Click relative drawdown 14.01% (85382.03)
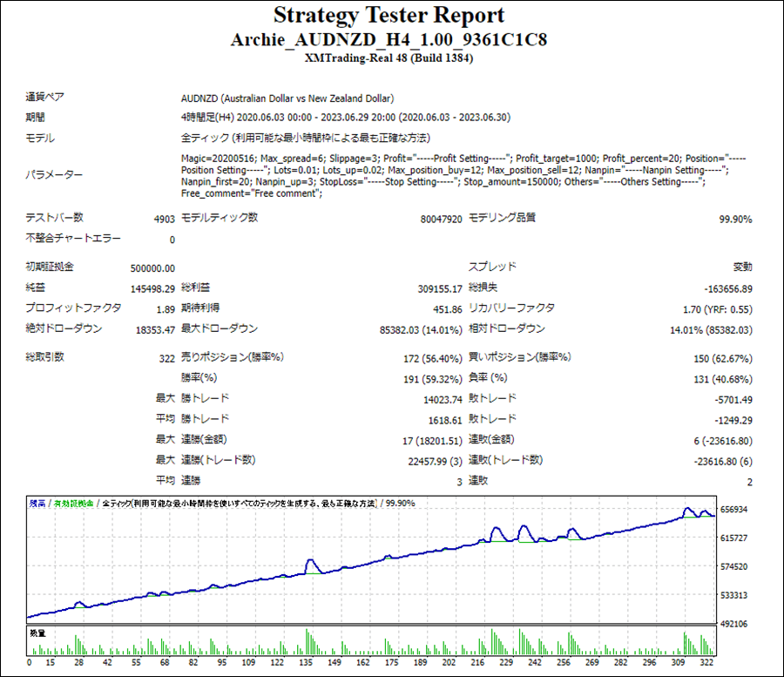The width and height of the screenshot is (784, 677). click(x=711, y=330)
